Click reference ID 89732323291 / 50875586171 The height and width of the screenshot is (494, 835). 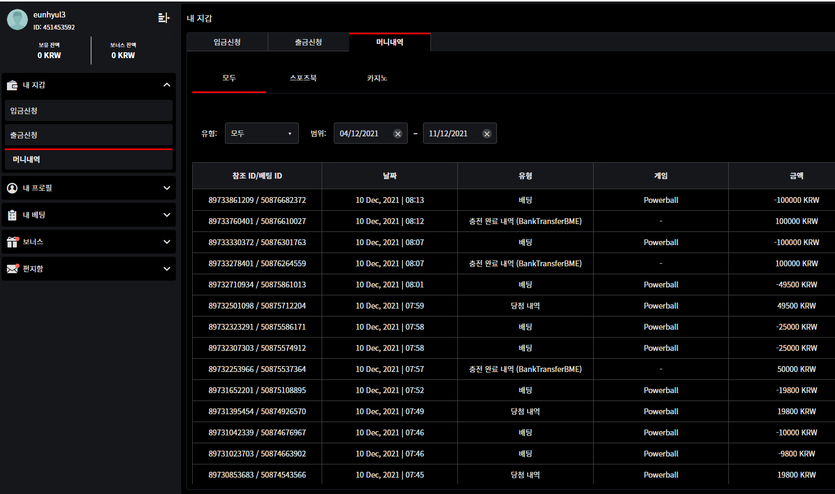coord(257,327)
